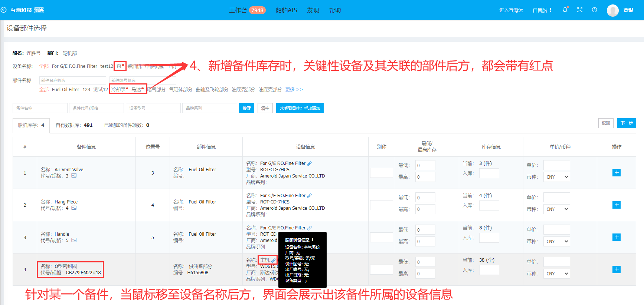
Task: Click the plus icon for Handle row
Action: 617,237
